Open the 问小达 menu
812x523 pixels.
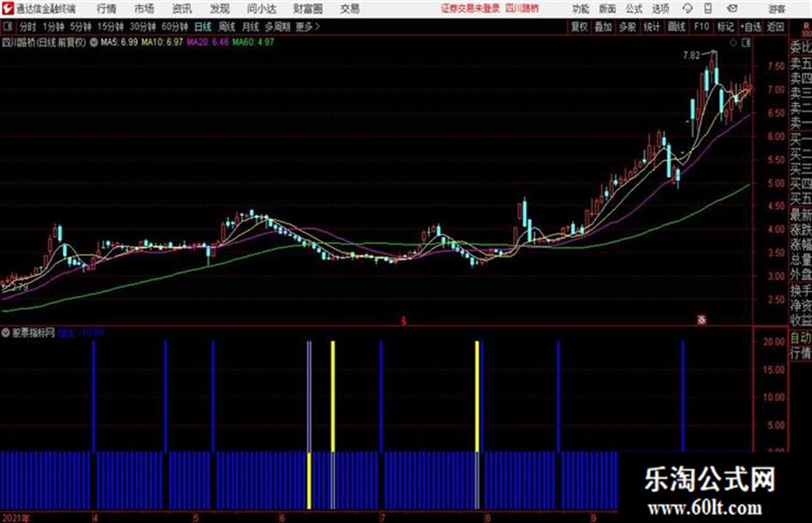point(261,9)
